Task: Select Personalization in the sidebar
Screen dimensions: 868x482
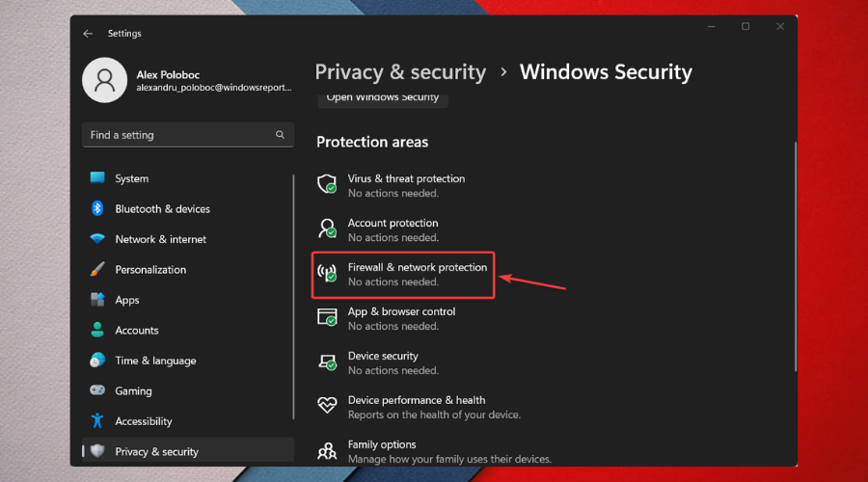Action: click(x=150, y=270)
